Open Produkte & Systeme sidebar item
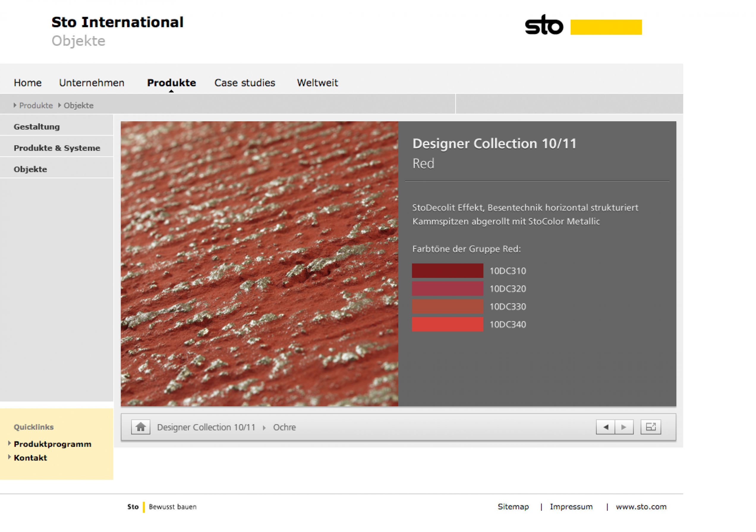The height and width of the screenshot is (532, 756). [x=57, y=148]
